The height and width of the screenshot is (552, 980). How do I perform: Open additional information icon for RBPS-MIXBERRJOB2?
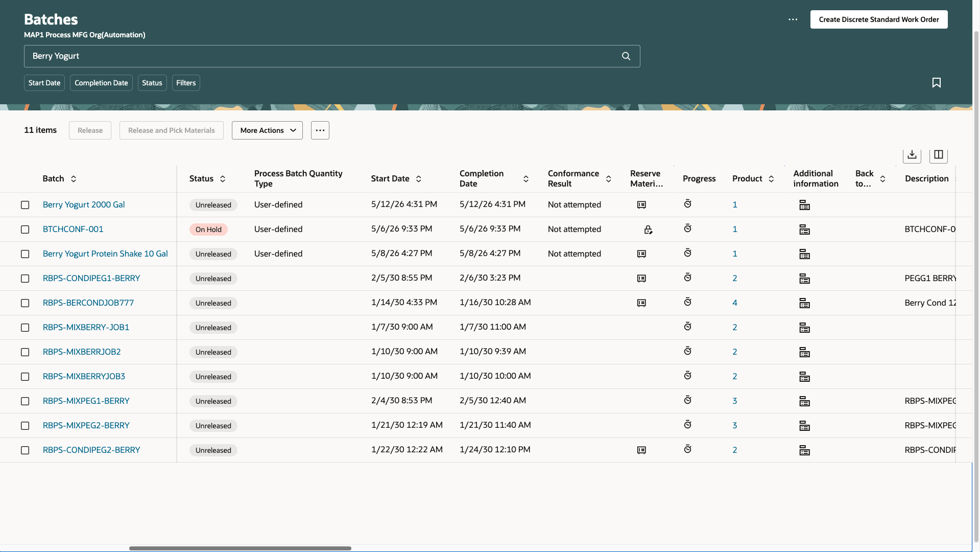tap(804, 352)
